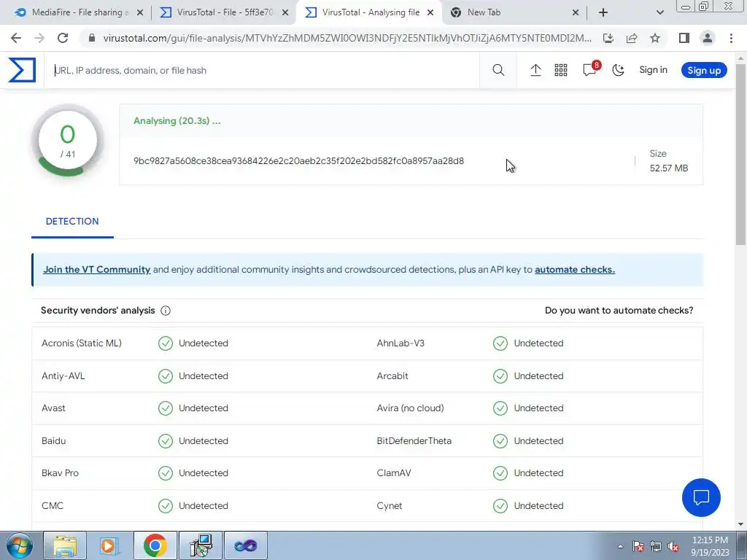Open the browser side panel icon
The height and width of the screenshot is (560, 747).
pos(684,38)
